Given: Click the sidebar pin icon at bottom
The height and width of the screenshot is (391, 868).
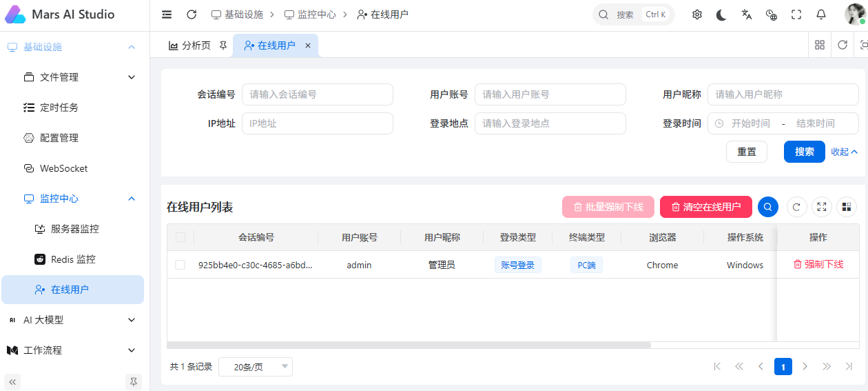Looking at the screenshot, I should click(134, 381).
